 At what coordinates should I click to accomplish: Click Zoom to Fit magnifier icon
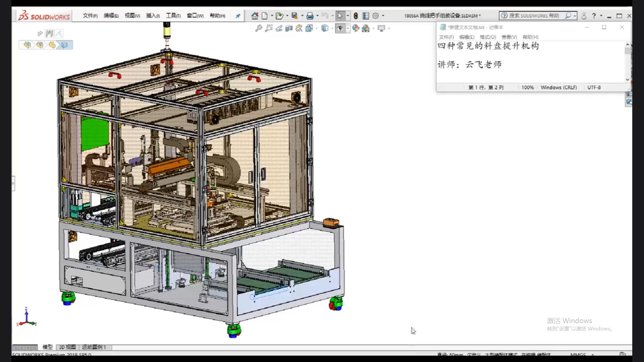[x=259, y=28]
